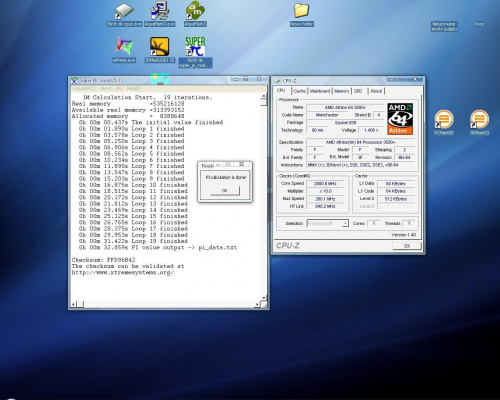Close the CPU-Z window
This screenshot has width=500, height=400.
pyautogui.click(x=415, y=79)
